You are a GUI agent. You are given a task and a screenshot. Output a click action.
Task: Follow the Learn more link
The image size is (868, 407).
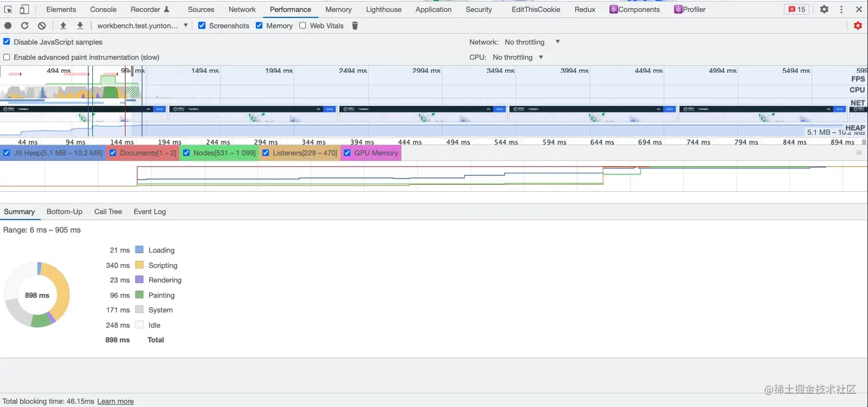click(115, 401)
